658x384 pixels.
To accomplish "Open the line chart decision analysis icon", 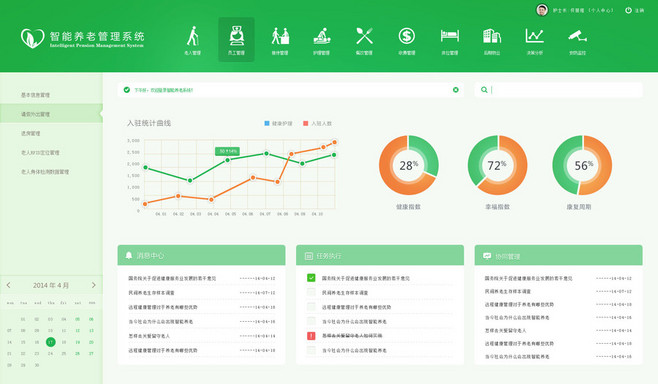I will (535, 36).
